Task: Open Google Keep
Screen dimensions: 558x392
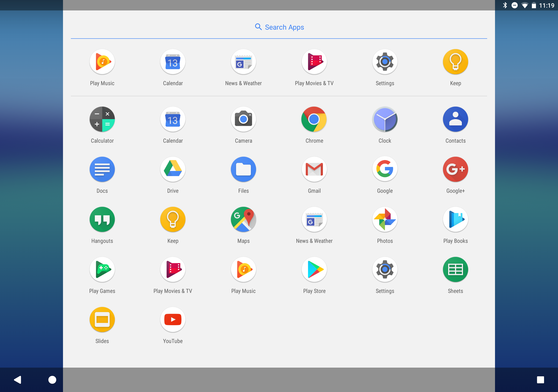Action: (x=173, y=219)
